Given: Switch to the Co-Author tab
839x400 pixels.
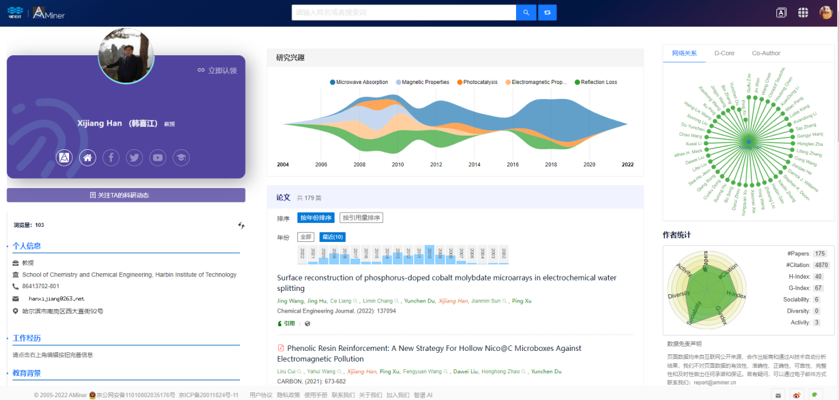Looking at the screenshot, I should [x=766, y=53].
